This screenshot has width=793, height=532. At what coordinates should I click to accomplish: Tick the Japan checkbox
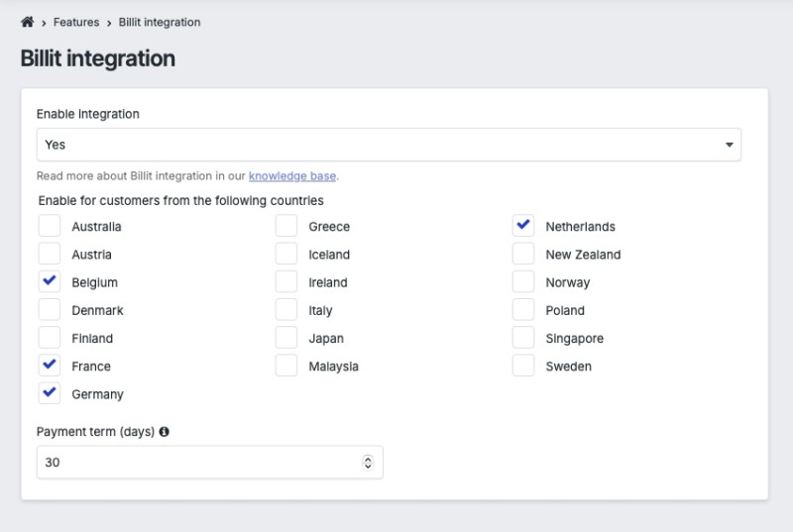pyautogui.click(x=286, y=337)
